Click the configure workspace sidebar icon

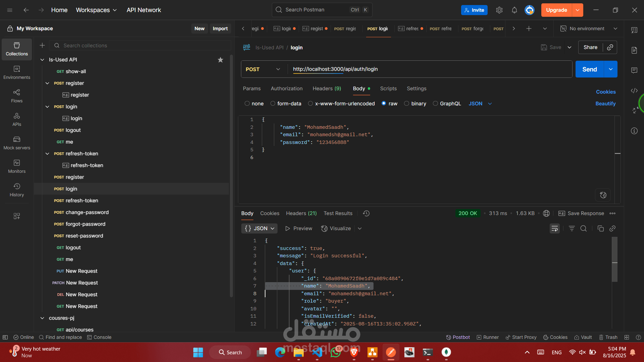17,216
